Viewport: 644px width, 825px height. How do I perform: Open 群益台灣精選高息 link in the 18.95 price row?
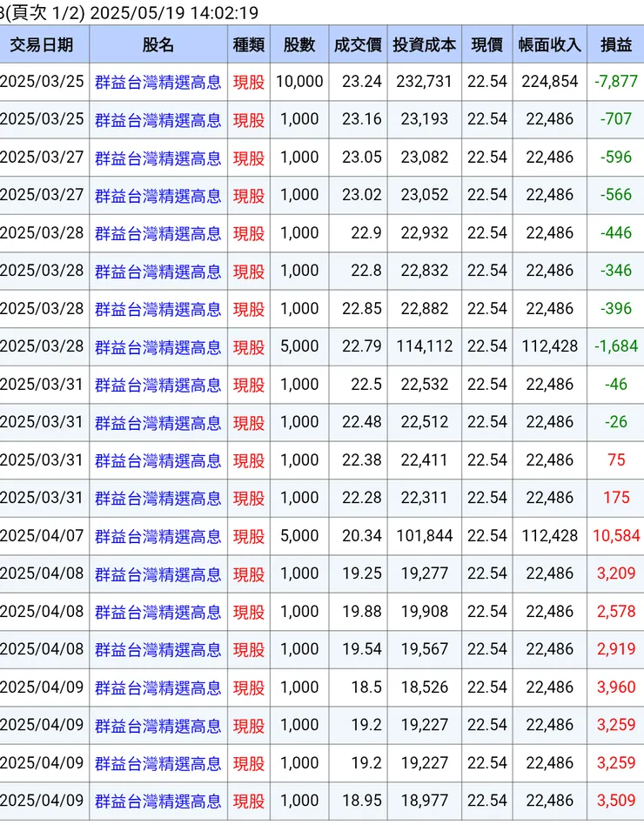[158, 802]
